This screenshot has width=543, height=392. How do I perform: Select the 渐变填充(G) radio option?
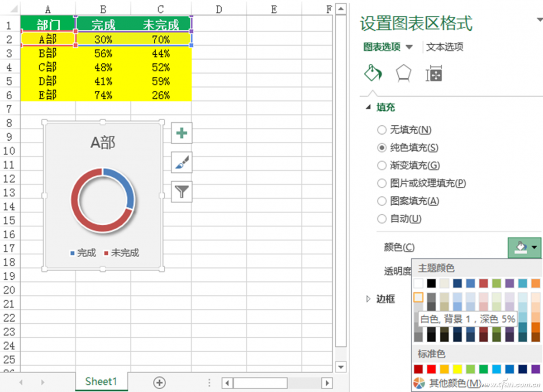click(x=381, y=165)
